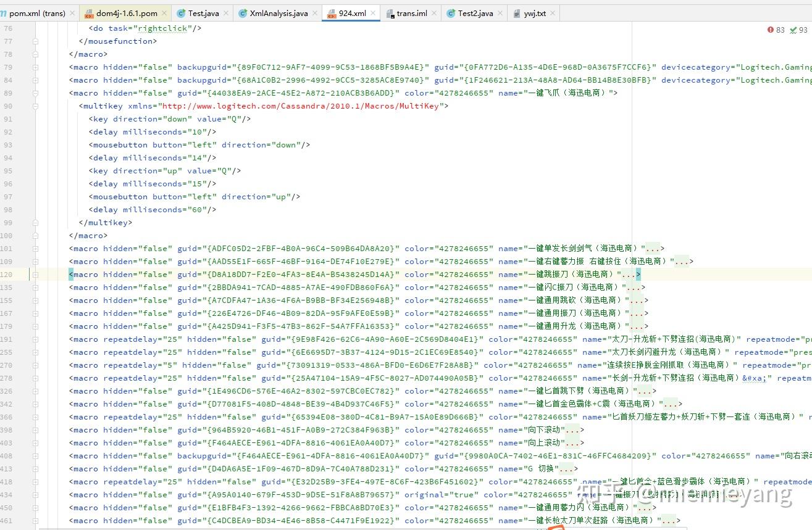812x530 pixels.
Task: Click key direction="down" value="Q" line
Action: (170, 119)
